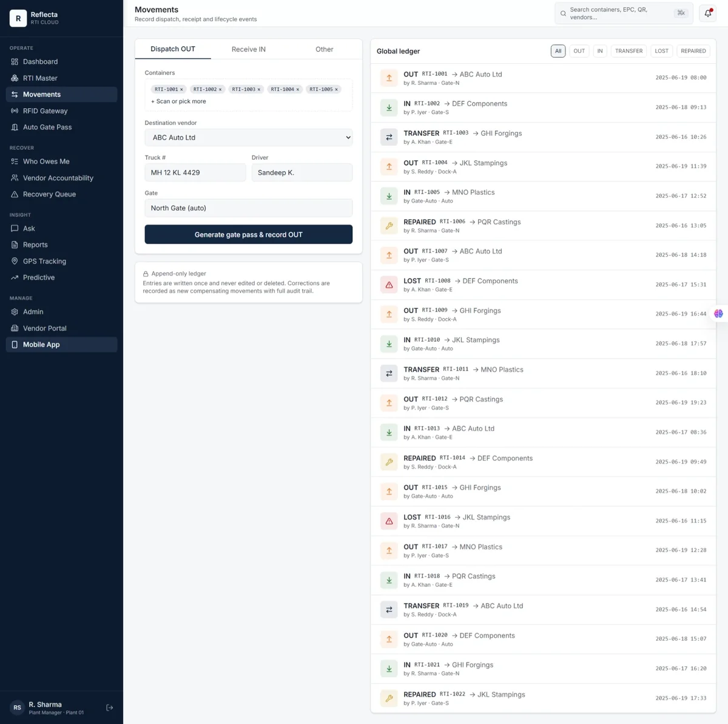
Task: Remove the RTI-1003 container chip
Action: (x=259, y=89)
